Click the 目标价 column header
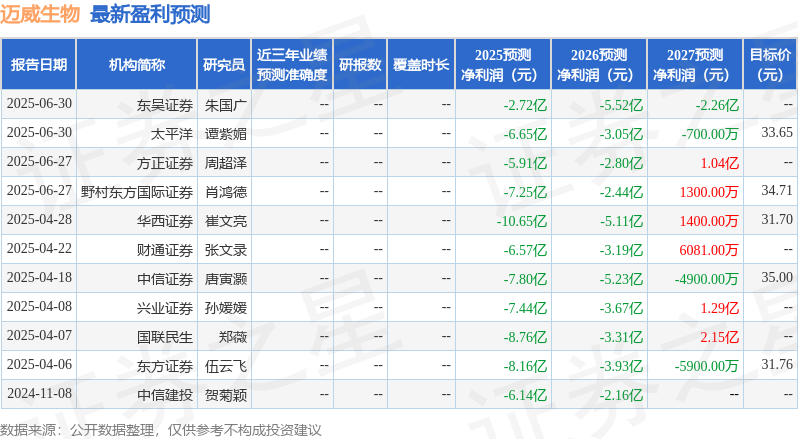This screenshot has height=439, width=798. click(770, 65)
